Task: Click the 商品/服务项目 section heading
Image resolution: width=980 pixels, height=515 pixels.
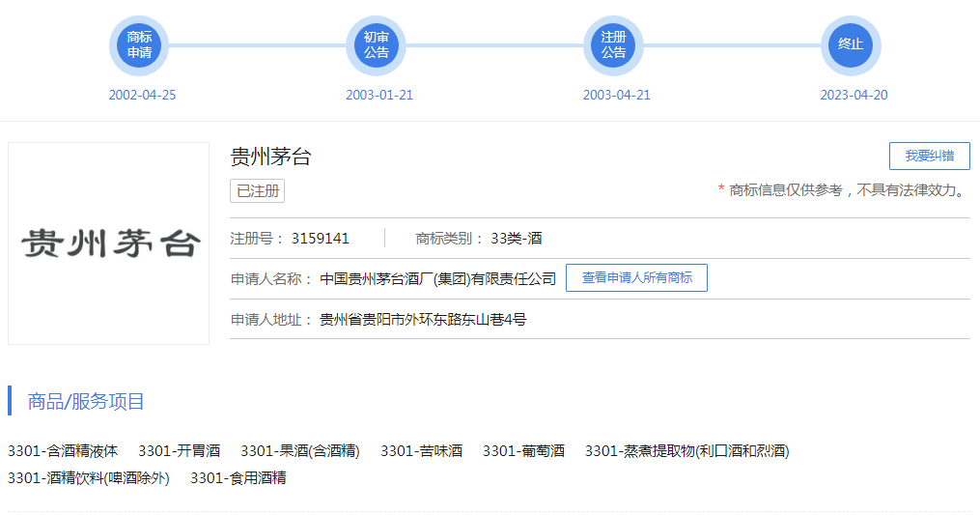Action: point(86,401)
